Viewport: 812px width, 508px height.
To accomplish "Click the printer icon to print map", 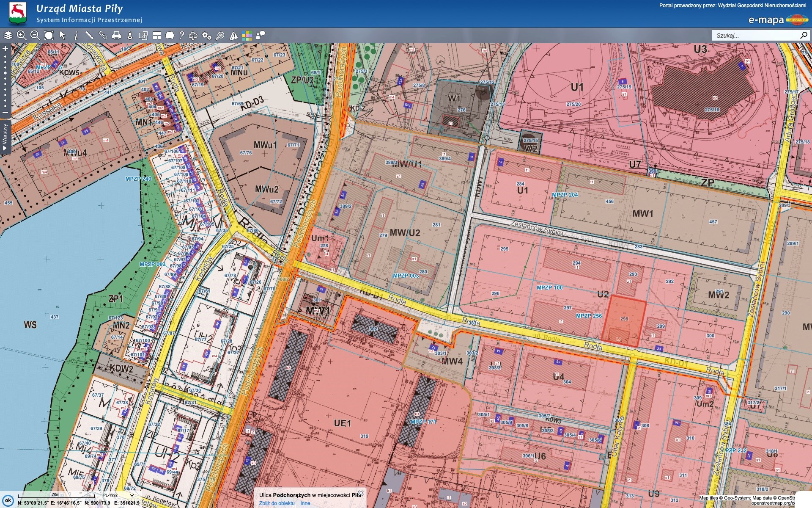I will click(x=116, y=36).
